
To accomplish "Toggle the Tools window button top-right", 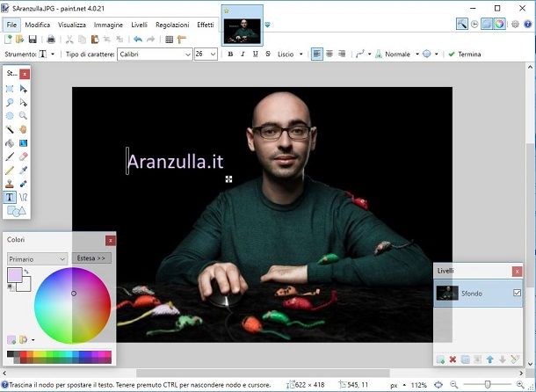I will (x=462, y=25).
